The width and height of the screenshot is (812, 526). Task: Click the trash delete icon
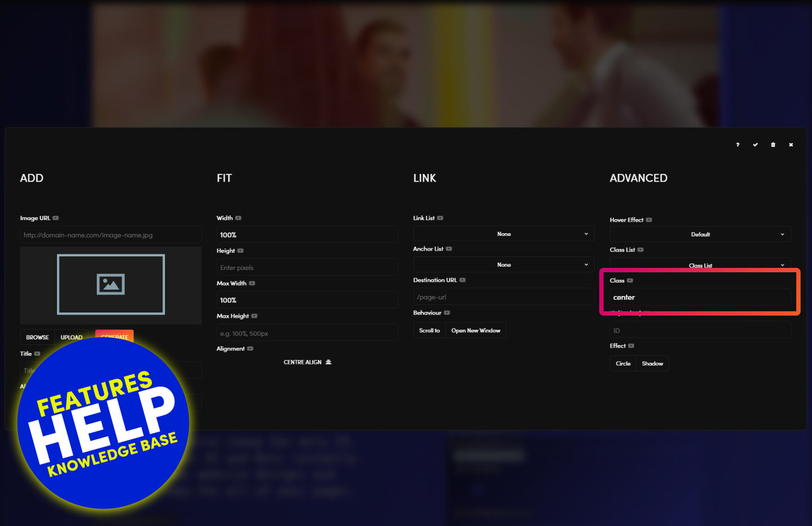(x=773, y=145)
